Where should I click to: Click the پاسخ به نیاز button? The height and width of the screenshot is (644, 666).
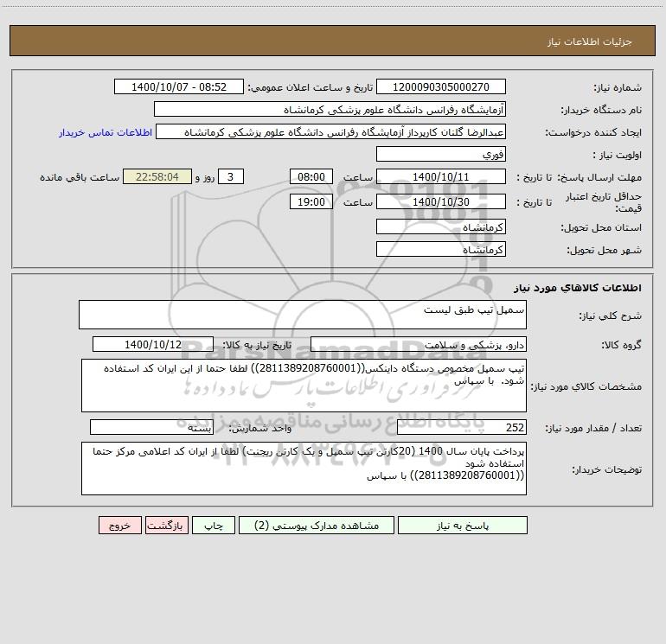pos(463,526)
